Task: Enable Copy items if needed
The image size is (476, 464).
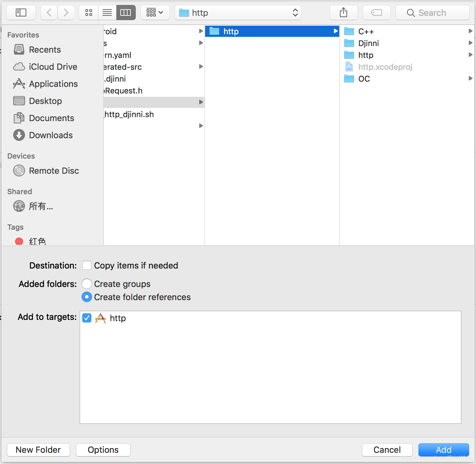Action: pyautogui.click(x=87, y=265)
